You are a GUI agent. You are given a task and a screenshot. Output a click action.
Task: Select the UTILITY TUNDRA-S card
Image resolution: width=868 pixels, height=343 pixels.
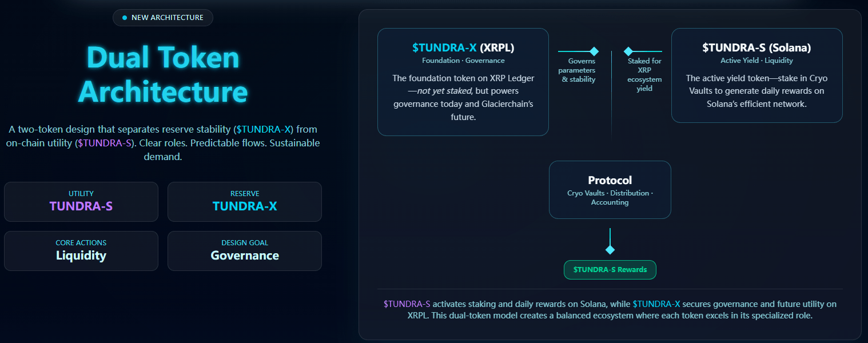coord(81,202)
